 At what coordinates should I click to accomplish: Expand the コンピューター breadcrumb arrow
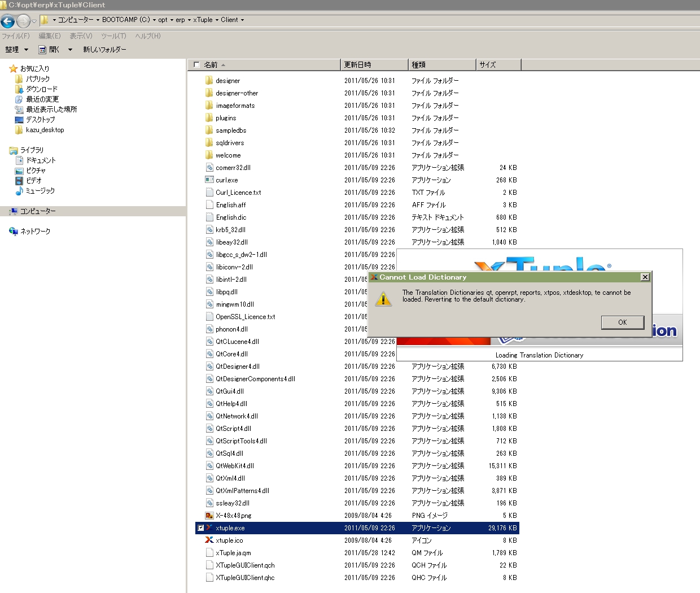tap(98, 20)
